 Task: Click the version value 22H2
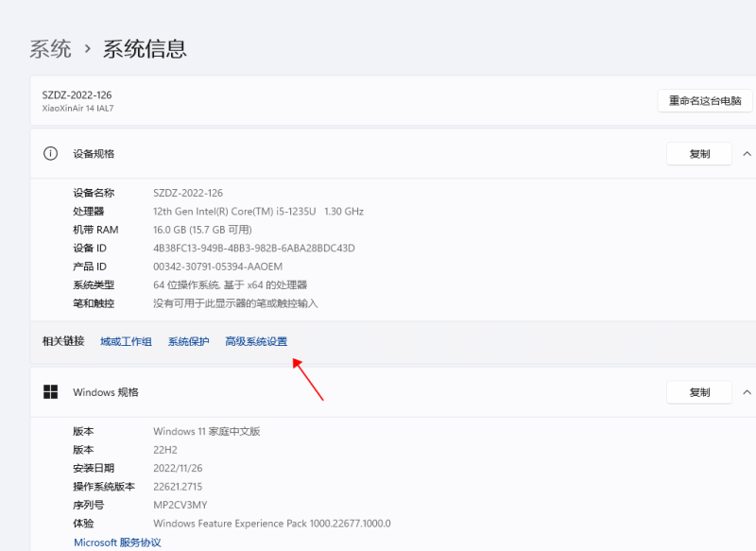tap(165, 450)
